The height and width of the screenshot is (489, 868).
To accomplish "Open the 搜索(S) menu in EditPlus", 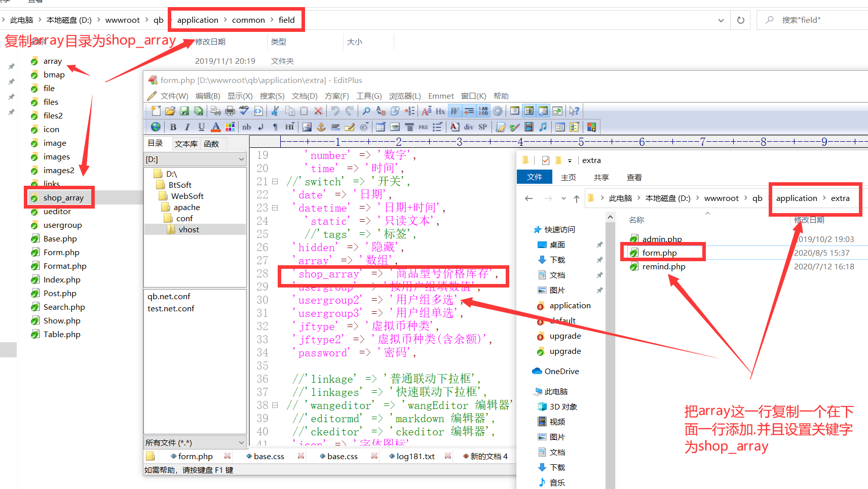I will tap(272, 96).
